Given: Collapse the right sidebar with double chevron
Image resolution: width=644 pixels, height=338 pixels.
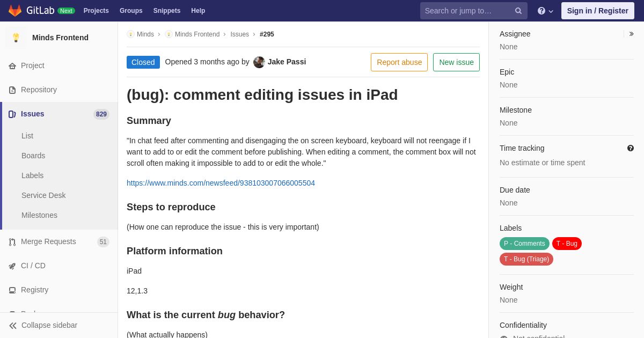Looking at the screenshot, I should [x=631, y=34].
